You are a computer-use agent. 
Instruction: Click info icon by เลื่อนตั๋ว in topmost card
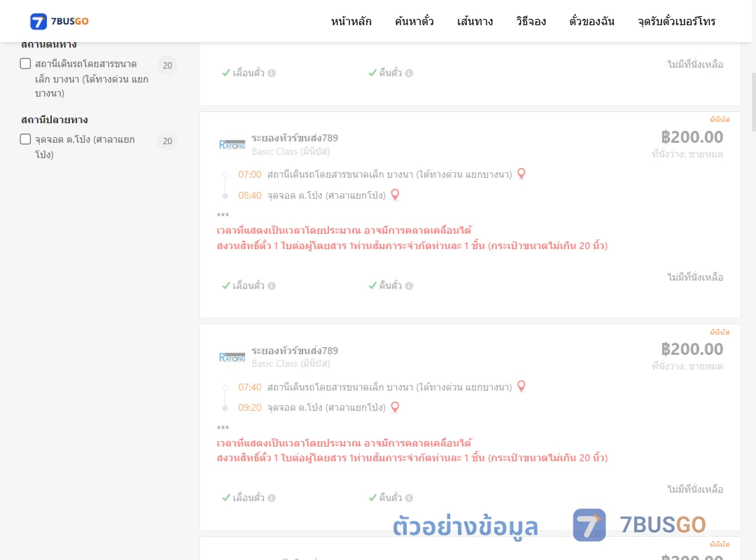click(272, 73)
